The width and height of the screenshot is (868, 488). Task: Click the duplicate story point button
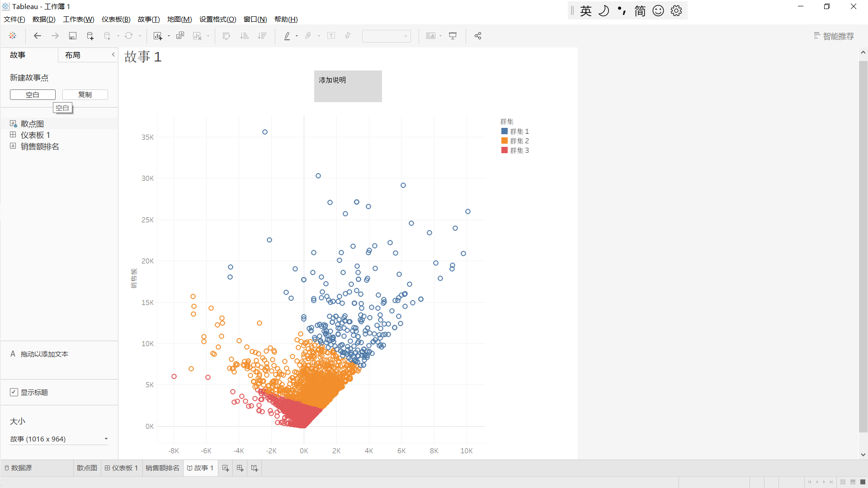point(85,94)
